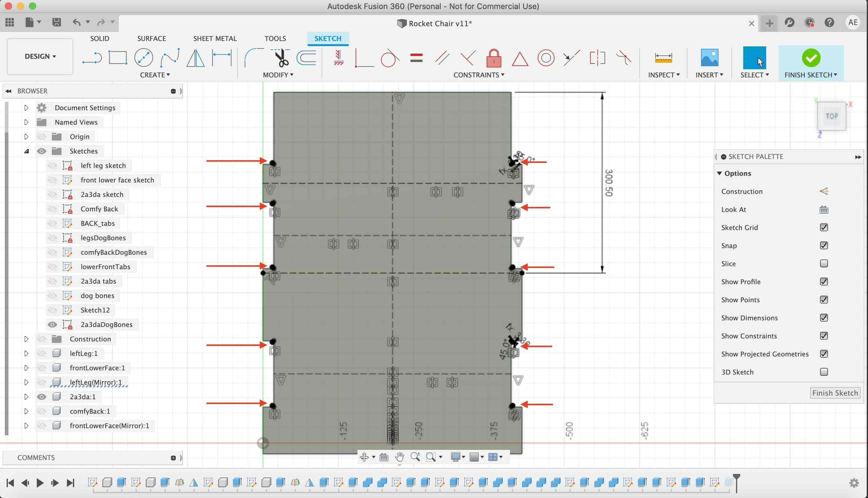Toggle the Show Profile checkbox

tap(823, 282)
